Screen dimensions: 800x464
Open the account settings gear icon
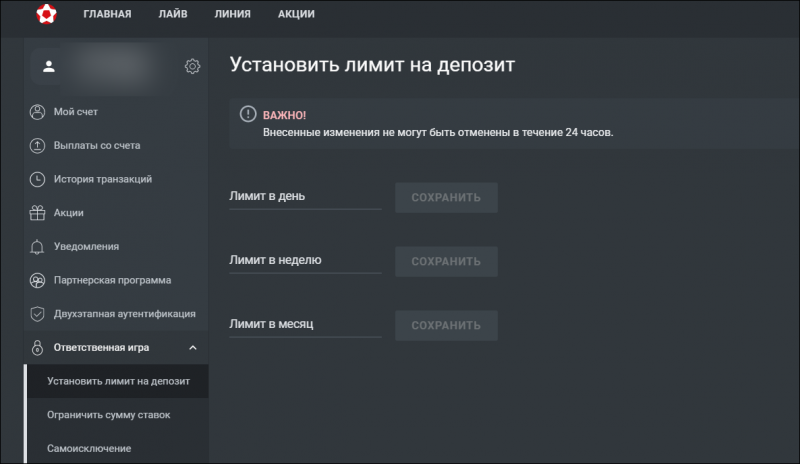tap(192, 66)
